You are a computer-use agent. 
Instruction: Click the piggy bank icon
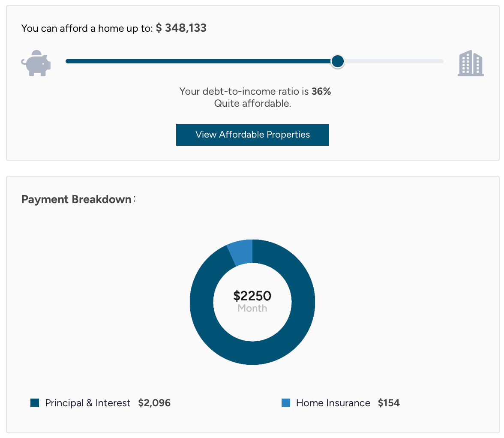(36, 63)
